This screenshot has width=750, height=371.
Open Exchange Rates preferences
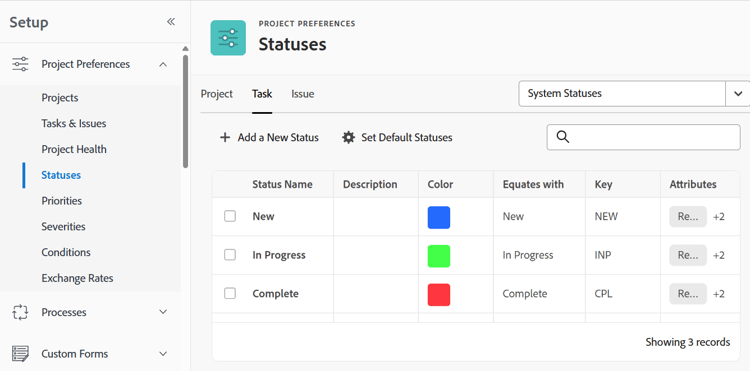pos(77,278)
